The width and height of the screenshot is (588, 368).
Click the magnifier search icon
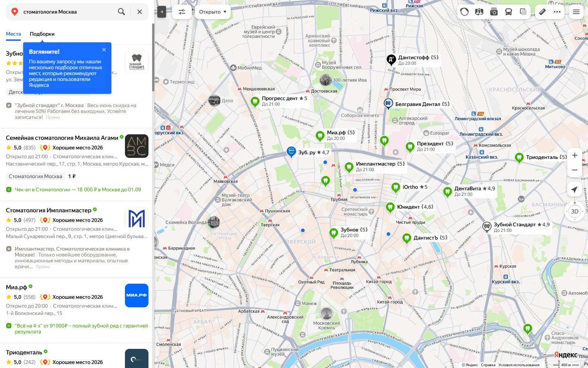[121, 12]
